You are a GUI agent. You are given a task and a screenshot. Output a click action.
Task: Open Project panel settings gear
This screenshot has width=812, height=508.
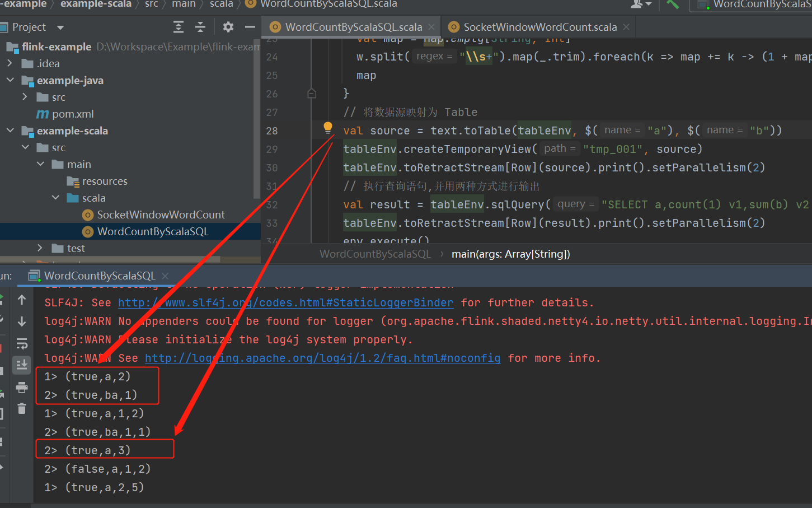[x=228, y=27]
